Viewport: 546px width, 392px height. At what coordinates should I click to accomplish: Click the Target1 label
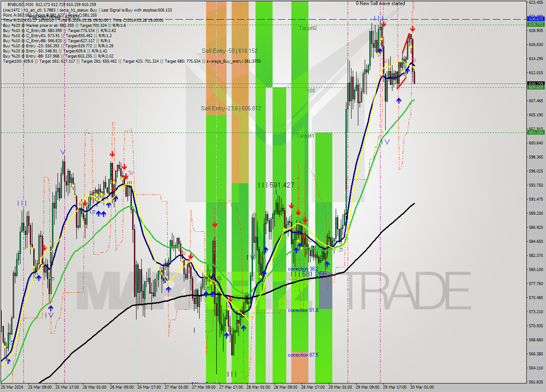[x=305, y=135]
